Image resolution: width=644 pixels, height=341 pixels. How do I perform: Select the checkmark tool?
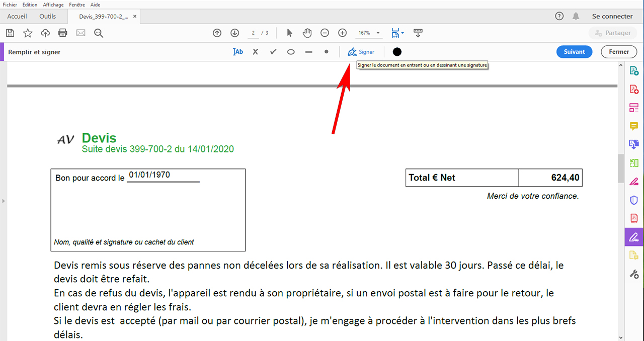tap(273, 52)
